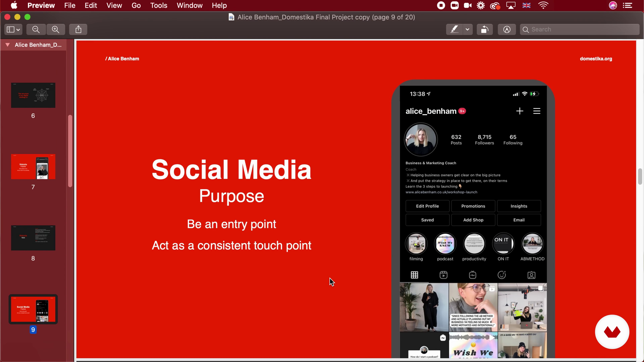Screen dimensions: 644x362
Task: Select page 7 thumbnail
Action: [x=33, y=166]
